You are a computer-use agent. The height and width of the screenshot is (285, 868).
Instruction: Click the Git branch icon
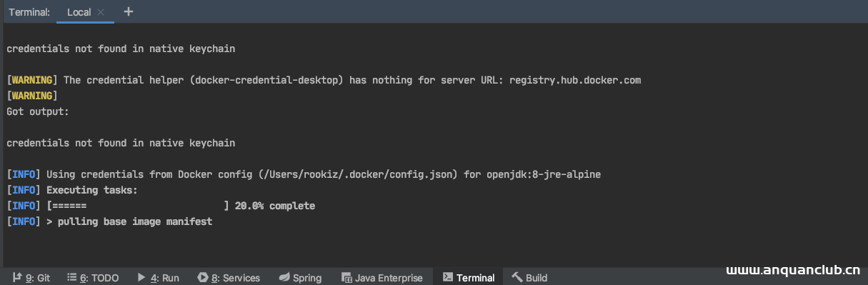coord(16,278)
